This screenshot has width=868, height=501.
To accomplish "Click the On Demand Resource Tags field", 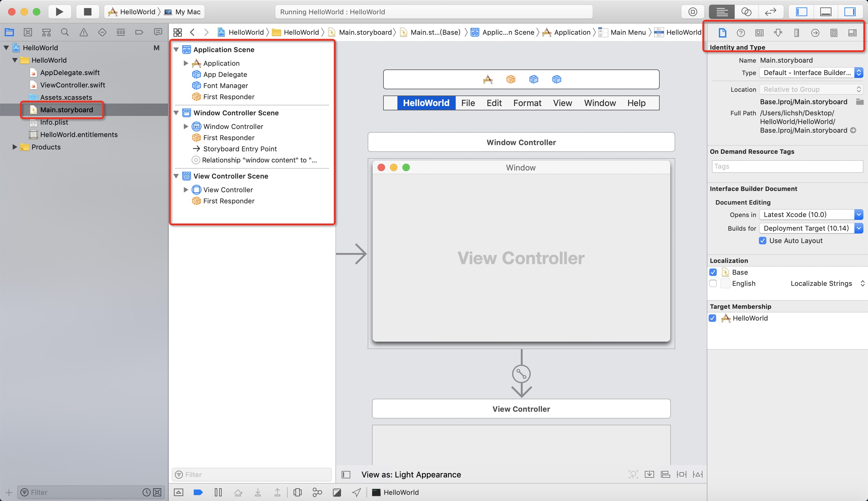I will (x=787, y=166).
